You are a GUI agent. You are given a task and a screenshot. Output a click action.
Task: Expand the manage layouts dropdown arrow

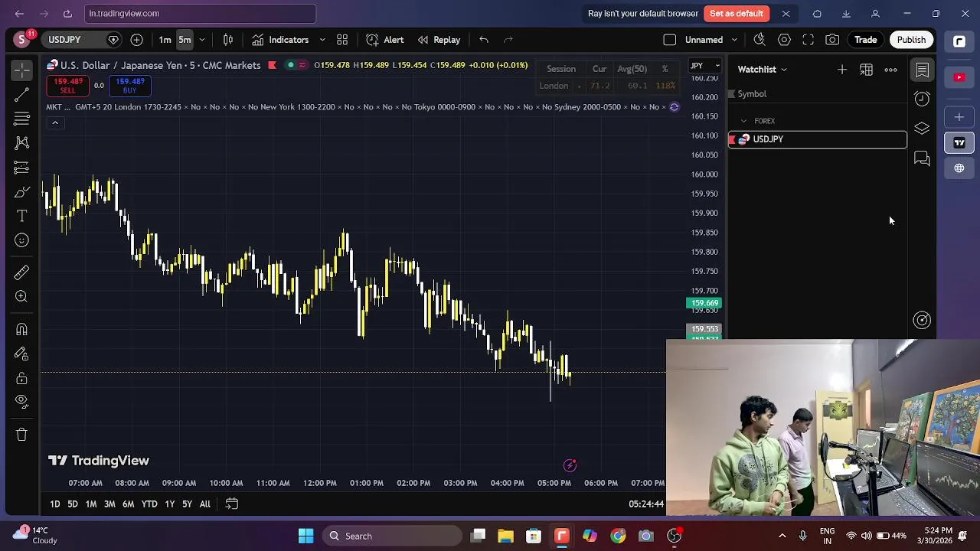(734, 40)
